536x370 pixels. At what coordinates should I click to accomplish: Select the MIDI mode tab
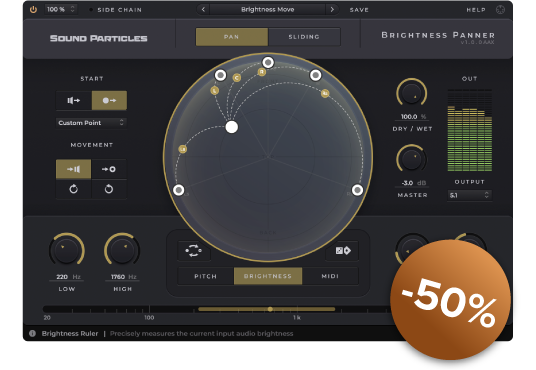pyautogui.click(x=330, y=276)
